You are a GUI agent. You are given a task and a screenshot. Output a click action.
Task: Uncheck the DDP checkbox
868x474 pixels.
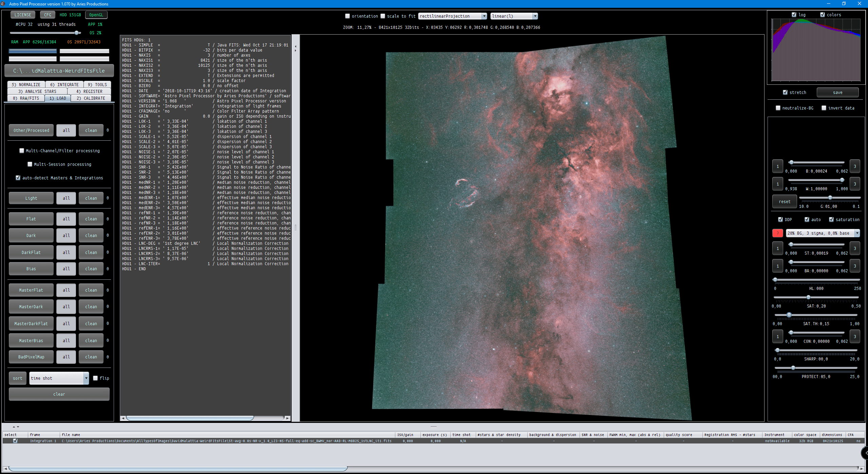pos(780,219)
